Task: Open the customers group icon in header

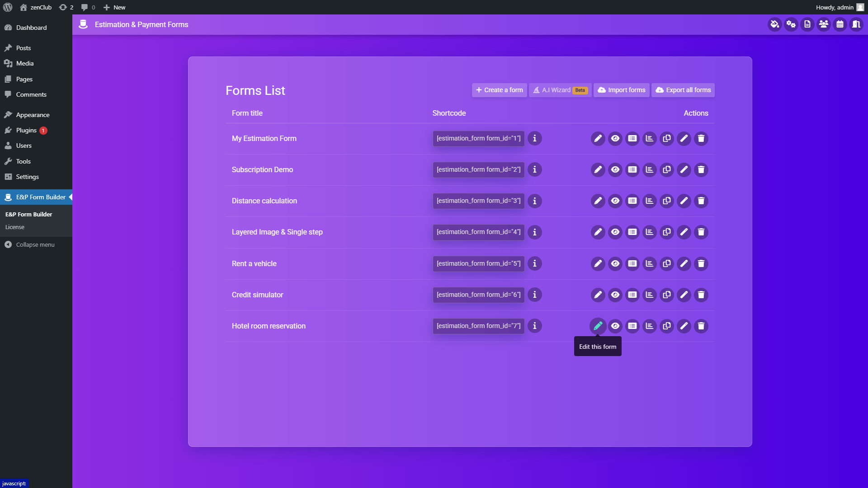Action: [x=824, y=24]
